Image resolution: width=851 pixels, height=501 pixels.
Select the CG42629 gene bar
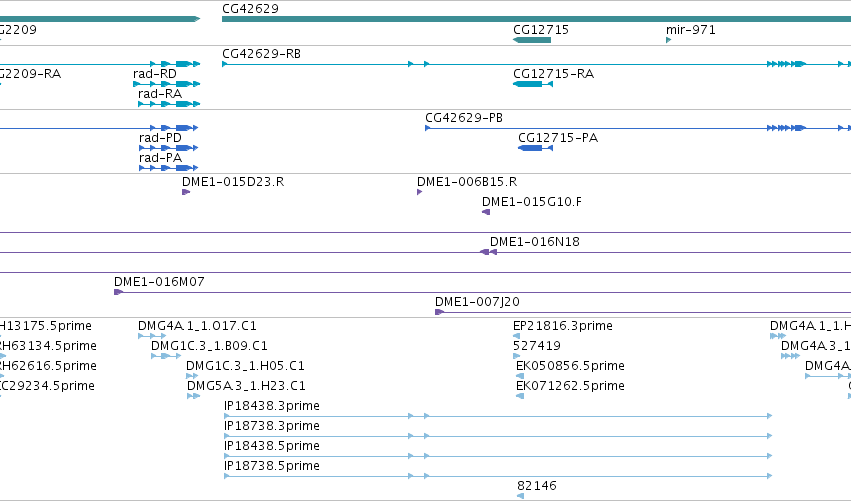pos(536,19)
